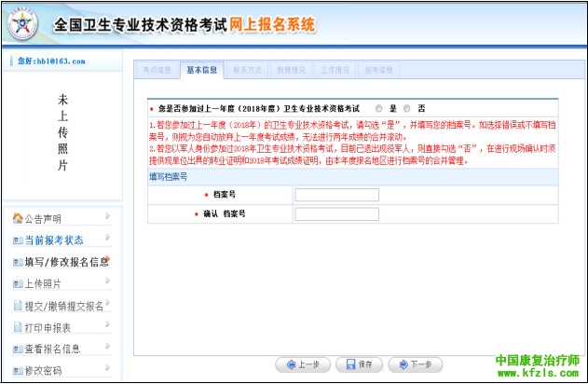Click the 下一步 next step button

[416, 364]
